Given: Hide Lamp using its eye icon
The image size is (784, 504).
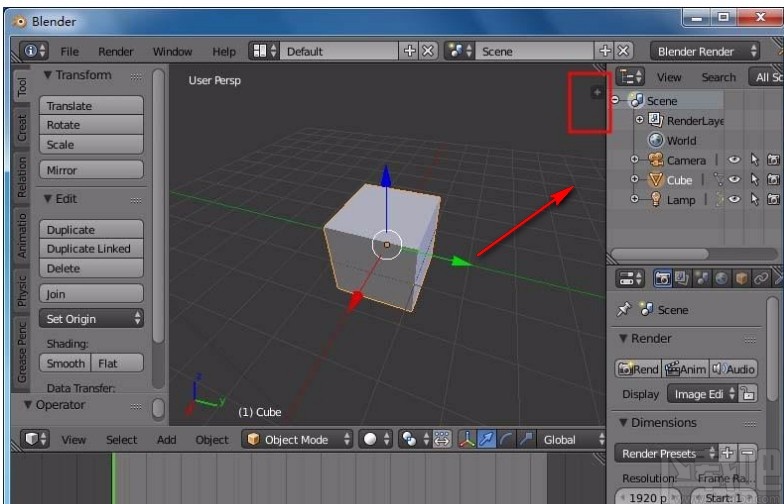Looking at the screenshot, I should click(734, 200).
